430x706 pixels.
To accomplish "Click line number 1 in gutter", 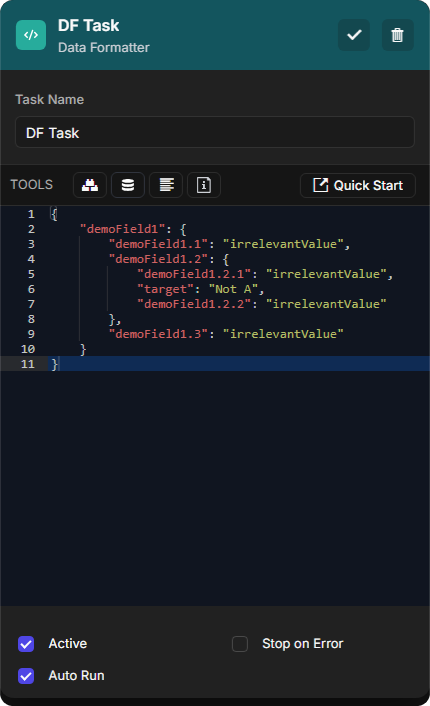I will click(x=31, y=214).
